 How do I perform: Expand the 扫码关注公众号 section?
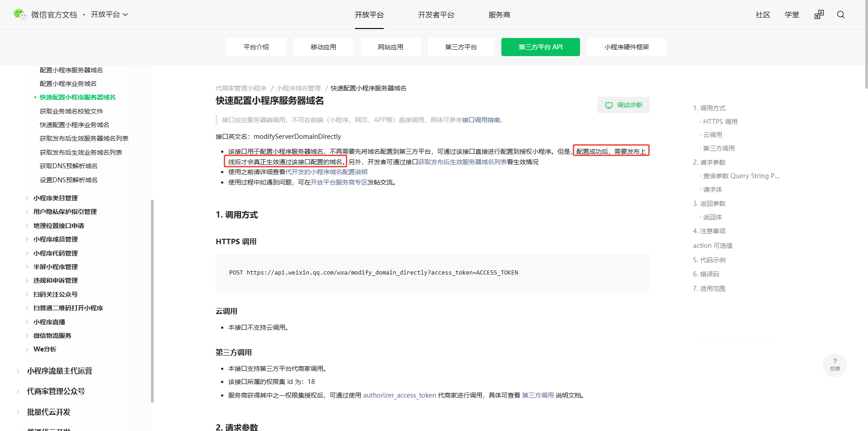pos(56,294)
